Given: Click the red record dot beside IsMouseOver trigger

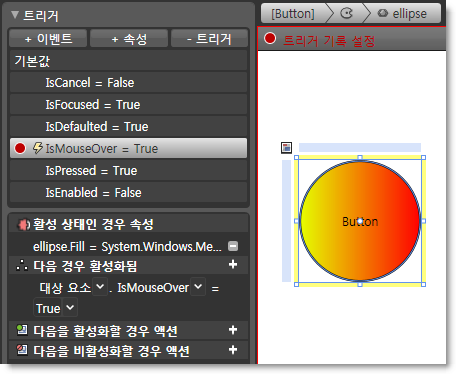Looking at the screenshot, I should pyautogui.click(x=20, y=148).
